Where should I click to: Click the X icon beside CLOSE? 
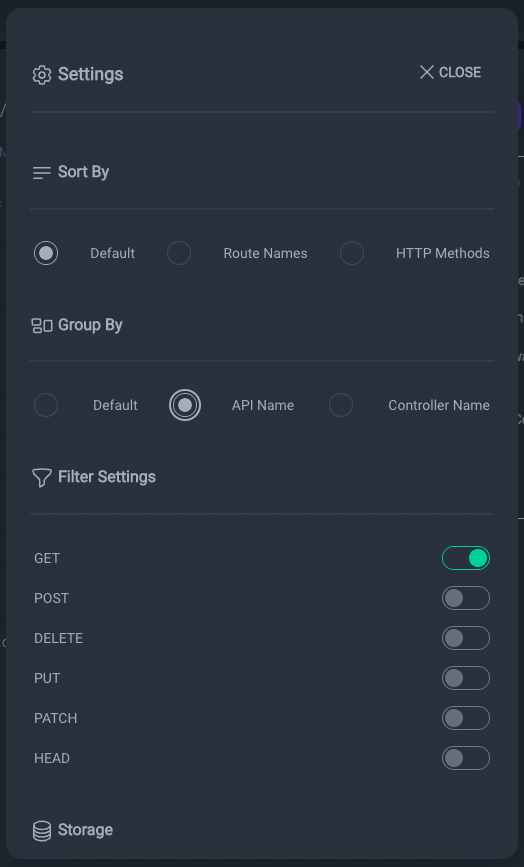tap(427, 72)
